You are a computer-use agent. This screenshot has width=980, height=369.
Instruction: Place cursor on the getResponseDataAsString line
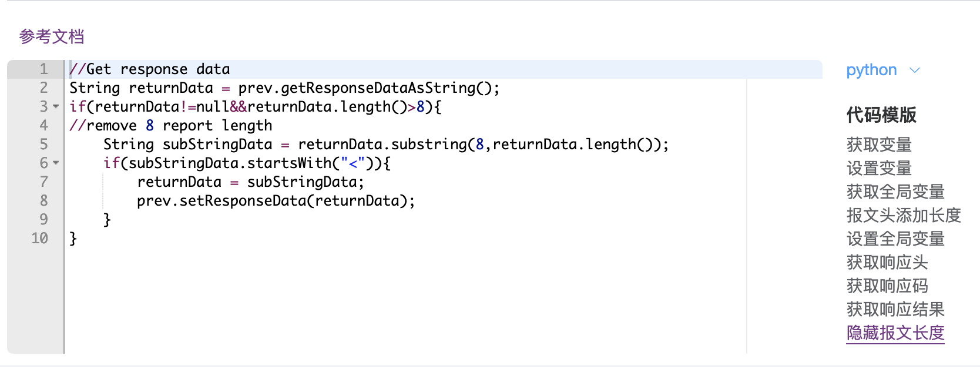(x=284, y=88)
